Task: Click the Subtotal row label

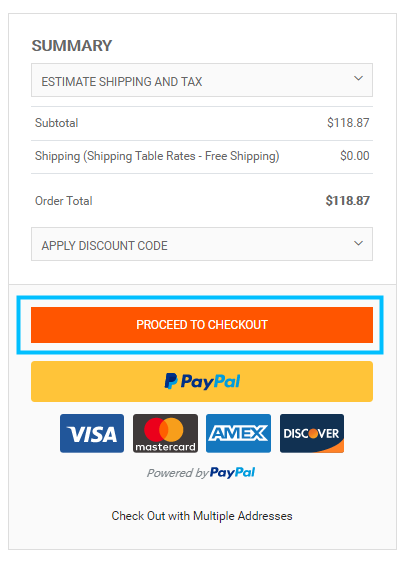Action: pos(57,123)
